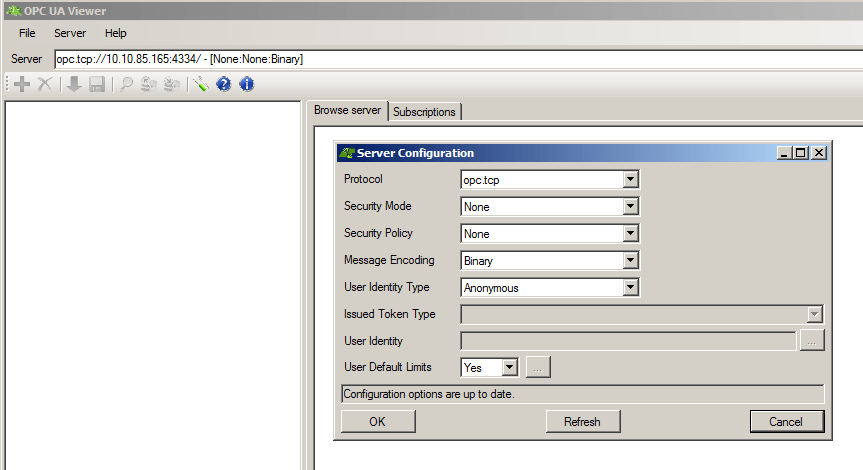The width and height of the screenshot is (863, 470).
Task: Open the Security Mode dropdown
Action: click(629, 207)
